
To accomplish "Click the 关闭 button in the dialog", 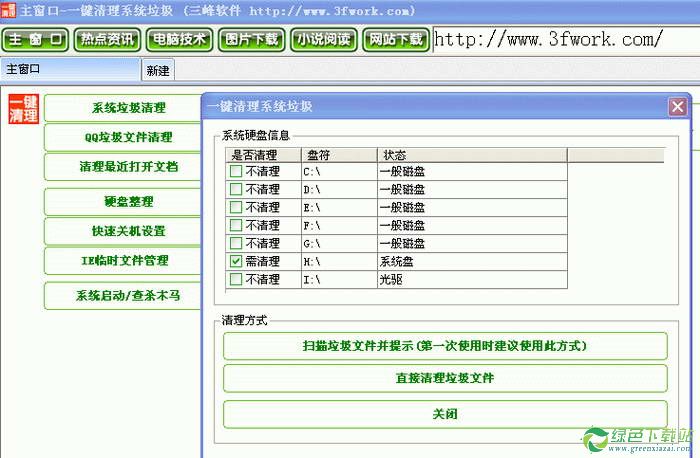I will click(x=444, y=414).
